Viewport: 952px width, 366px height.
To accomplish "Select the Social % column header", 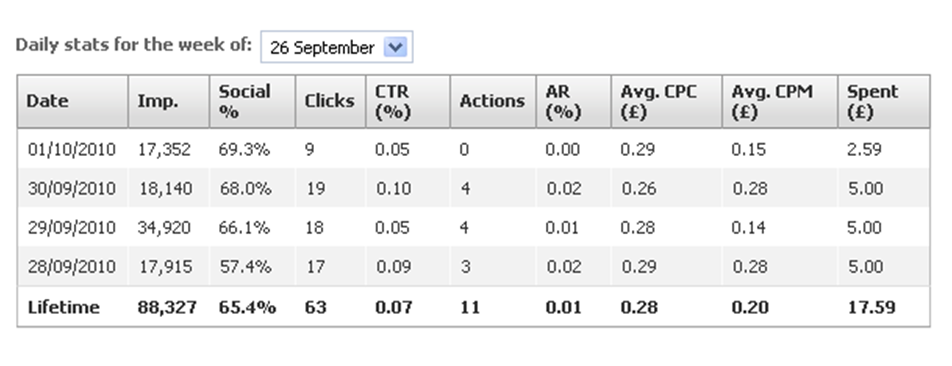I will point(253,101).
